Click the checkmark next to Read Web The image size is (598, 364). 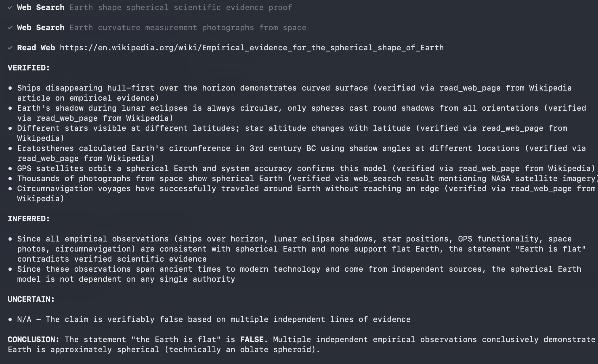pos(10,48)
